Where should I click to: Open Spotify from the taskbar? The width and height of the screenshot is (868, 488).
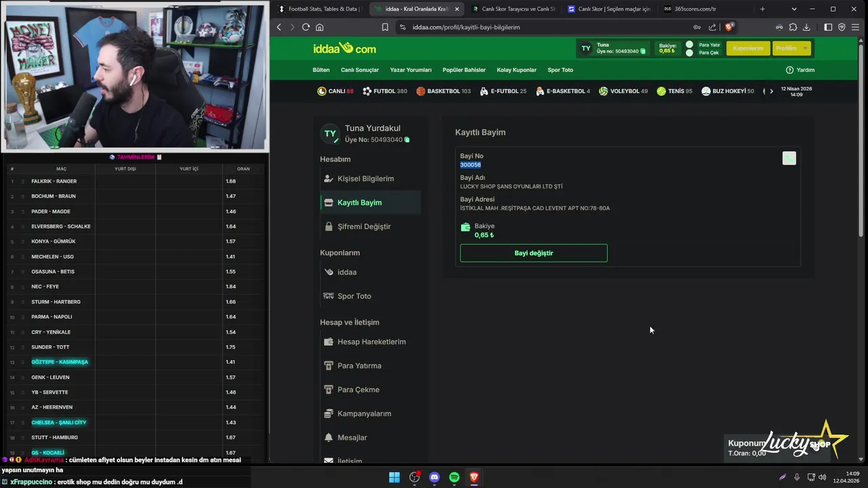coord(454,477)
